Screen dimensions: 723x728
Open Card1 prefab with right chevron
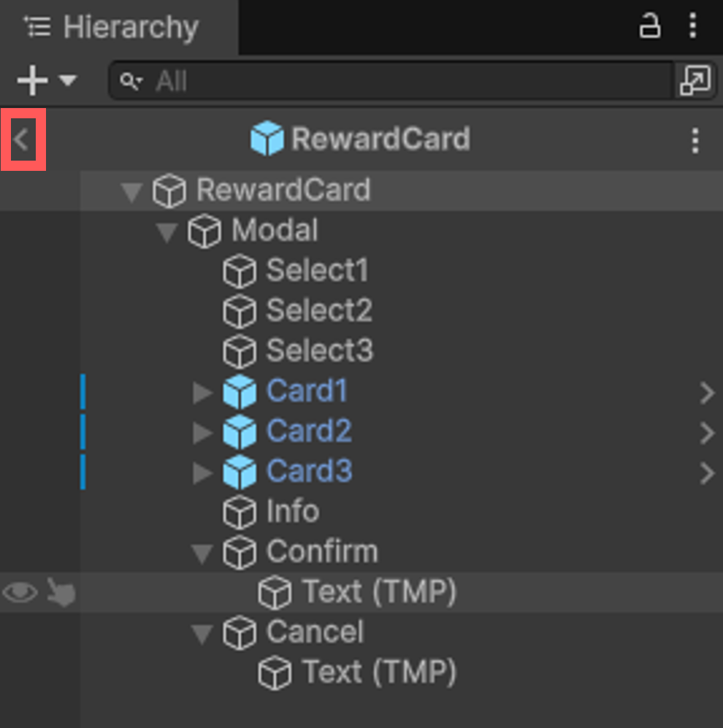click(707, 393)
